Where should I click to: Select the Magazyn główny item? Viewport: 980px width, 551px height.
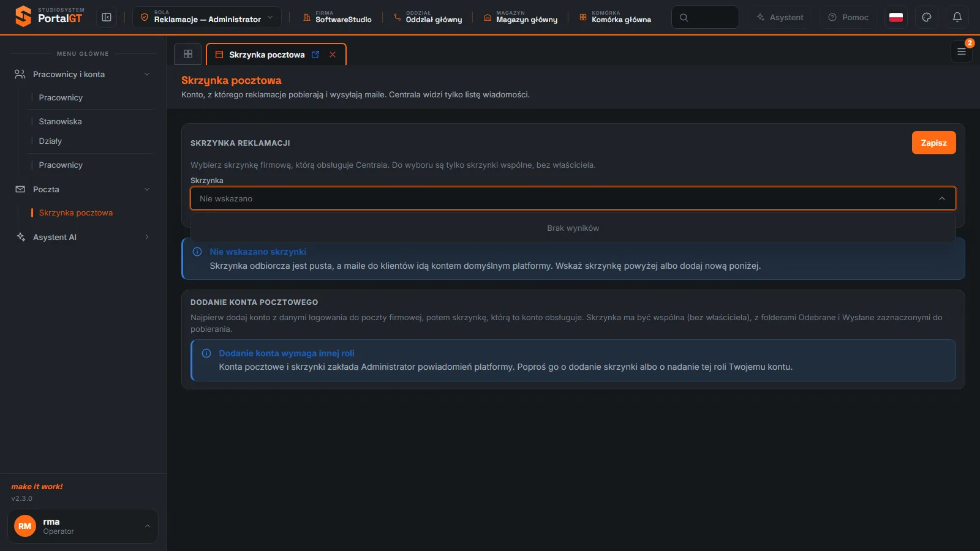(x=520, y=17)
